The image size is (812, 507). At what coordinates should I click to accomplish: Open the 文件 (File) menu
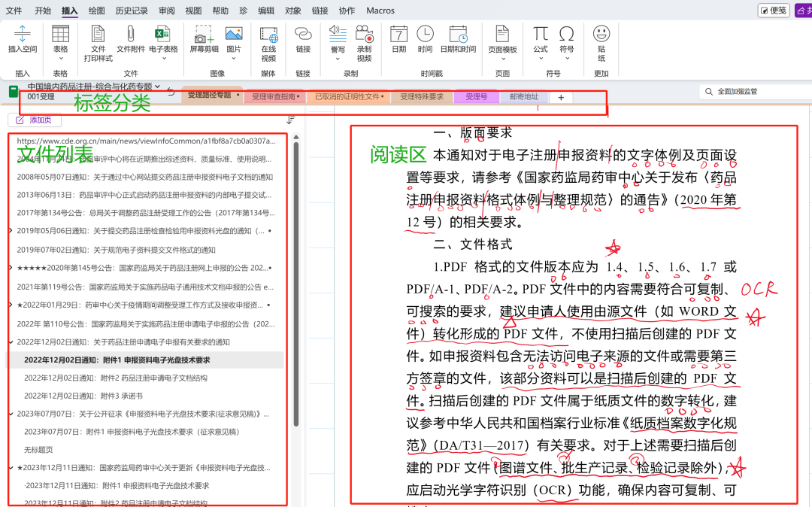coord(14,11)
